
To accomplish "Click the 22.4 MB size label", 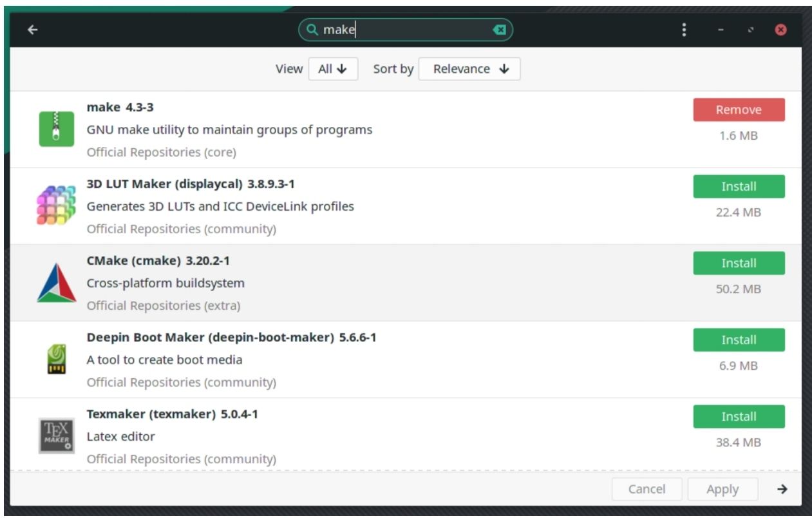I will pyautogui.click(x=739, y=212).
